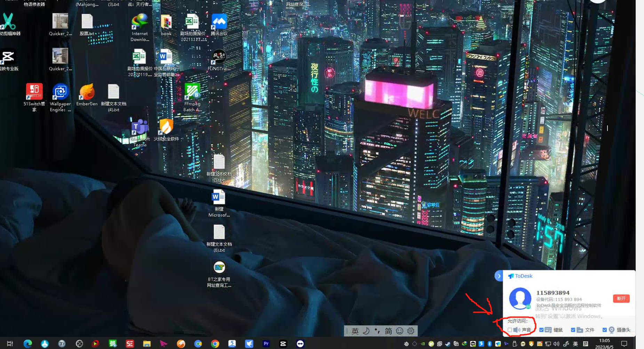Open the Internet Download Manager desktop icon
The width and height of the screenshot is (644, 349).
click(140, 27)
